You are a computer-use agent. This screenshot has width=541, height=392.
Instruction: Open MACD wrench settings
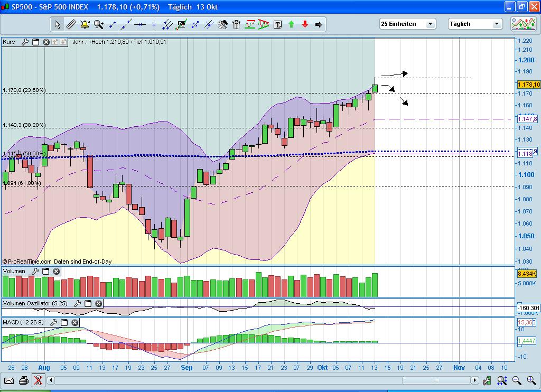[x=53, y=322]
